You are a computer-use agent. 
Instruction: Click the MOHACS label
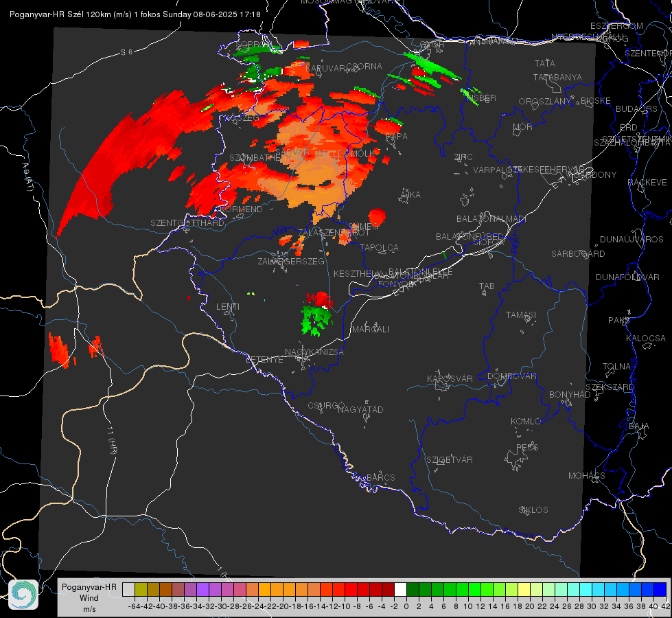click(586, 476)
